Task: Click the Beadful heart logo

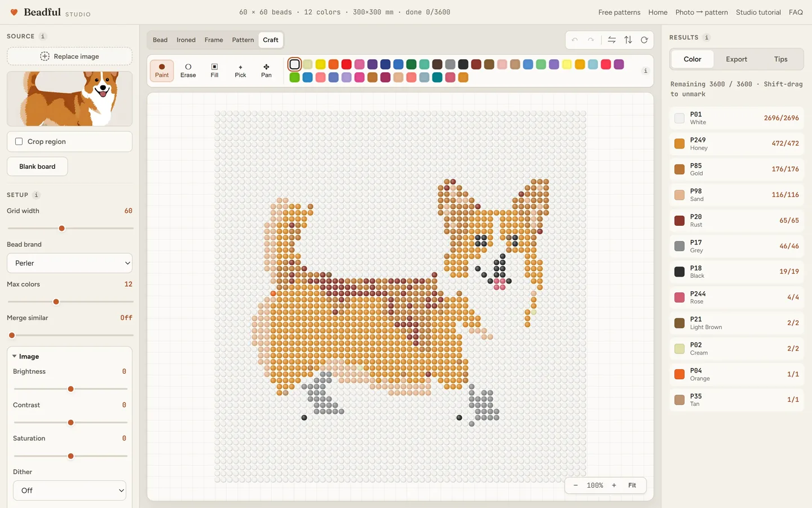Action: click(x=14, y=12)
